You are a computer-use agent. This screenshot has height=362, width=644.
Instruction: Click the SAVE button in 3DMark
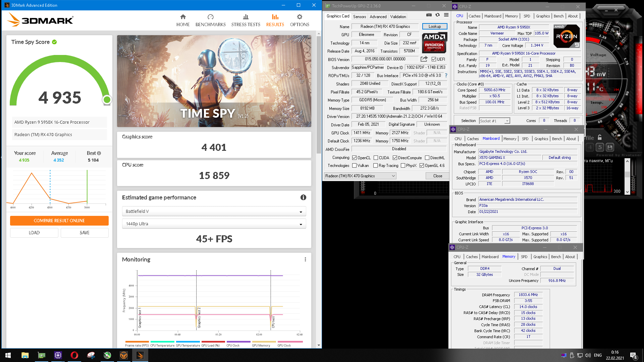(x=85, y=233)
